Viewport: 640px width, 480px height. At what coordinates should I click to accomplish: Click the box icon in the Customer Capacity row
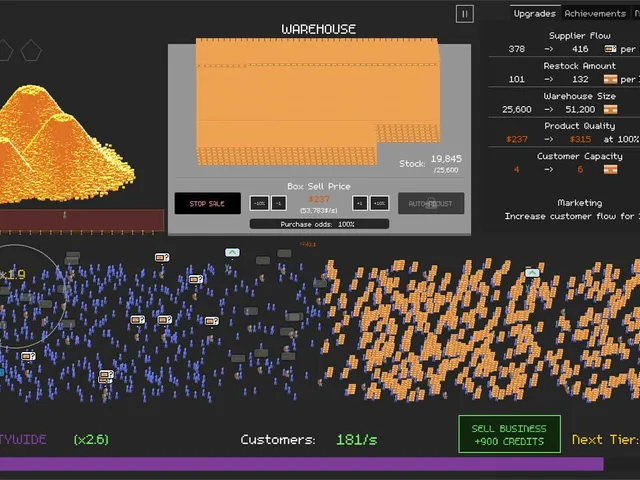pos(610,169)
